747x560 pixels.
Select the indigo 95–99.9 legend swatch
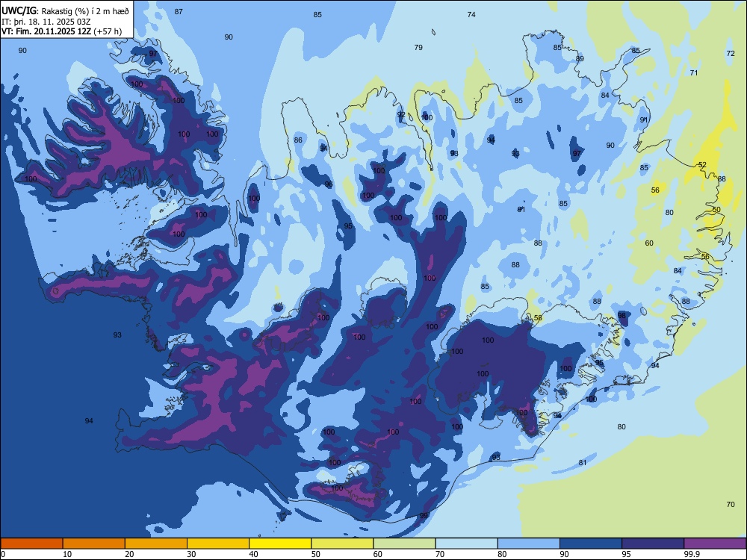(653, 544)
